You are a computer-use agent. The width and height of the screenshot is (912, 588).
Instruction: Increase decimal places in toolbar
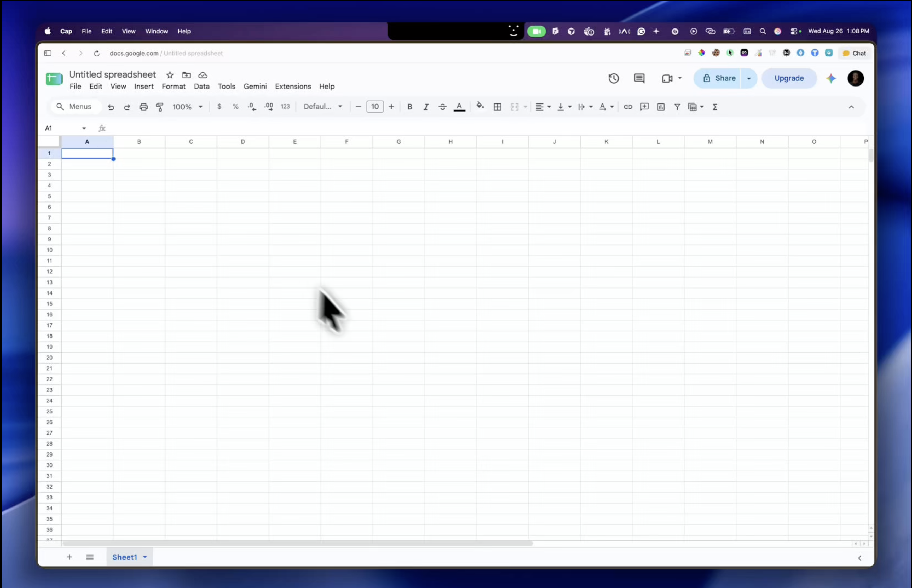tap(269, 107)
